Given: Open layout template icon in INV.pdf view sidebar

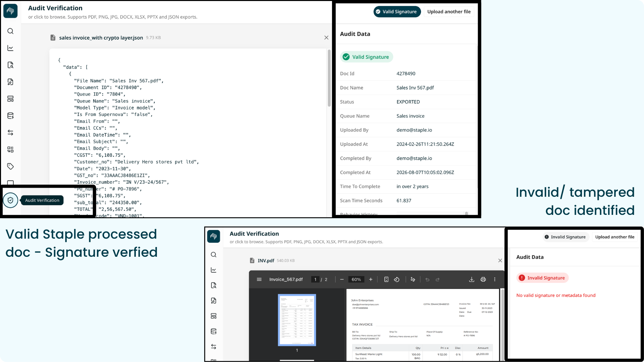Looking at the screenshot, I should pos(214,316).
